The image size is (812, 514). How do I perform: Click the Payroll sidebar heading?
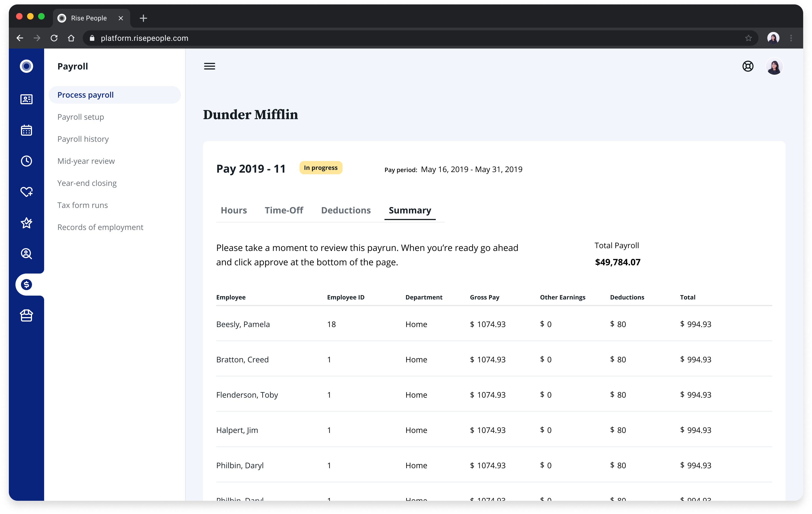pos(73,66)
